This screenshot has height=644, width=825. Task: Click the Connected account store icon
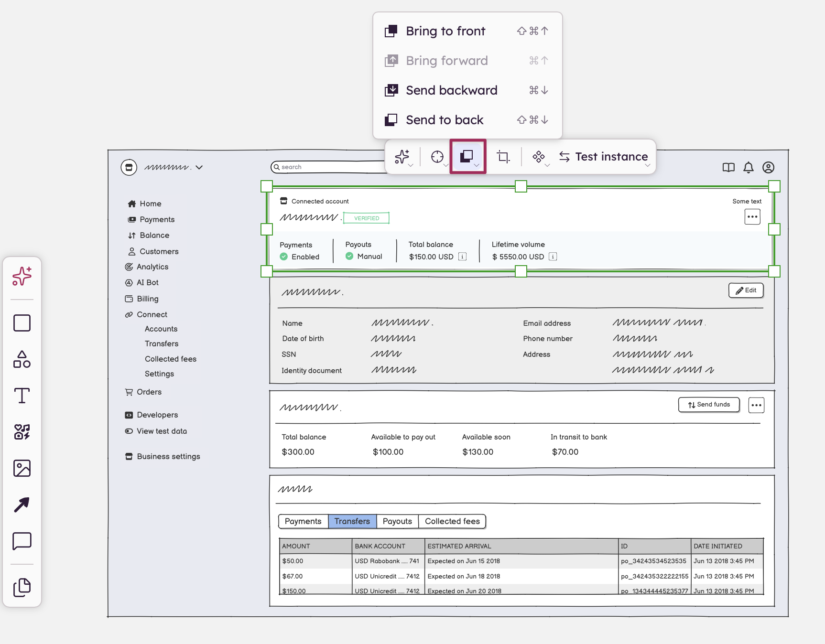point(284,201)
